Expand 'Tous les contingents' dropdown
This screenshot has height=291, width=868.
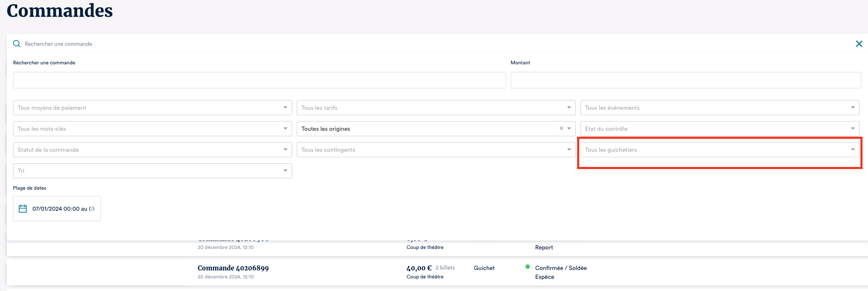[435, 150]
